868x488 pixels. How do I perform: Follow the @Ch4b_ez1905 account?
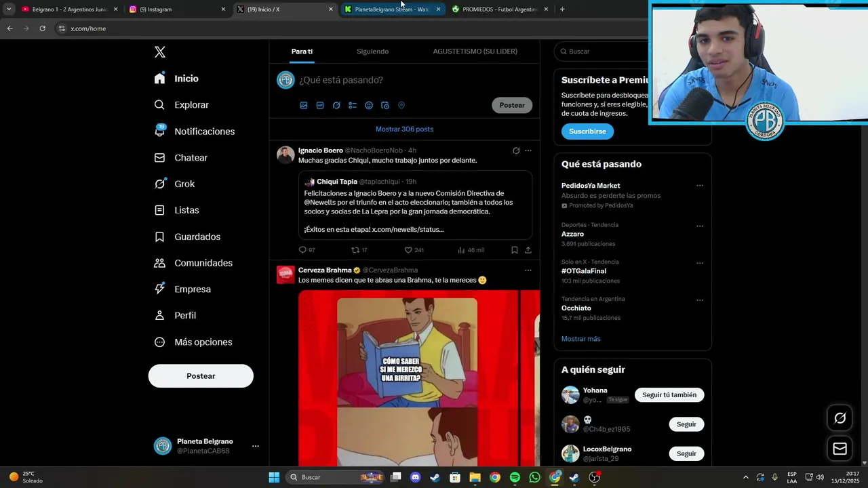686,424
